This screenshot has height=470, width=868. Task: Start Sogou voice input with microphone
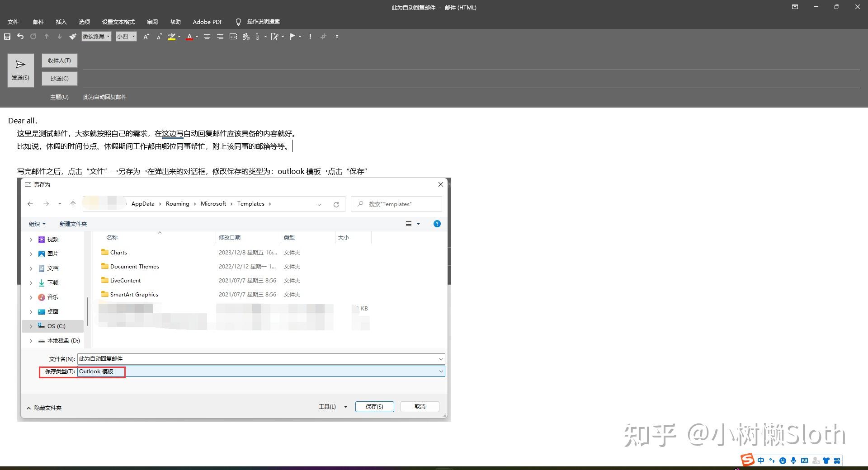pyautogui.click(x=793, y=461)
